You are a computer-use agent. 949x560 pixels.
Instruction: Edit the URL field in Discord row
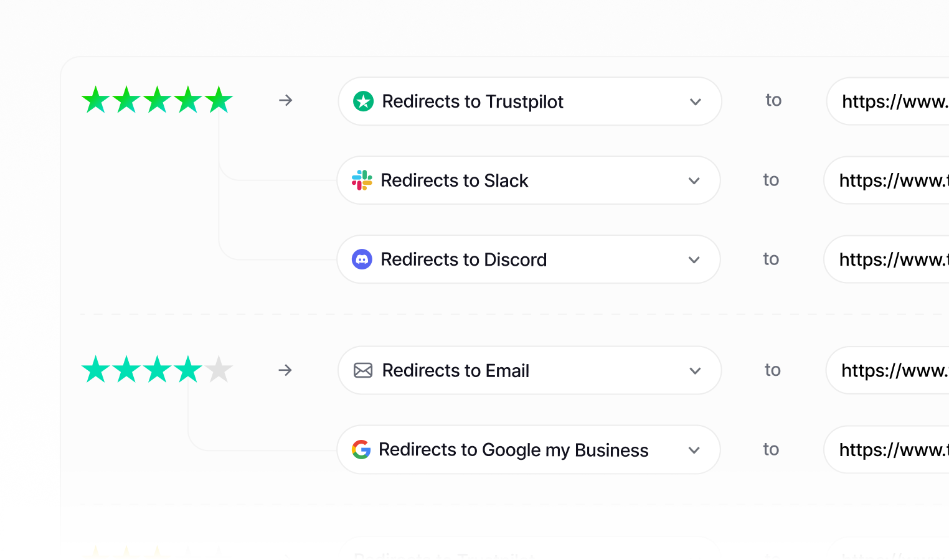click(x=887, y=259)
